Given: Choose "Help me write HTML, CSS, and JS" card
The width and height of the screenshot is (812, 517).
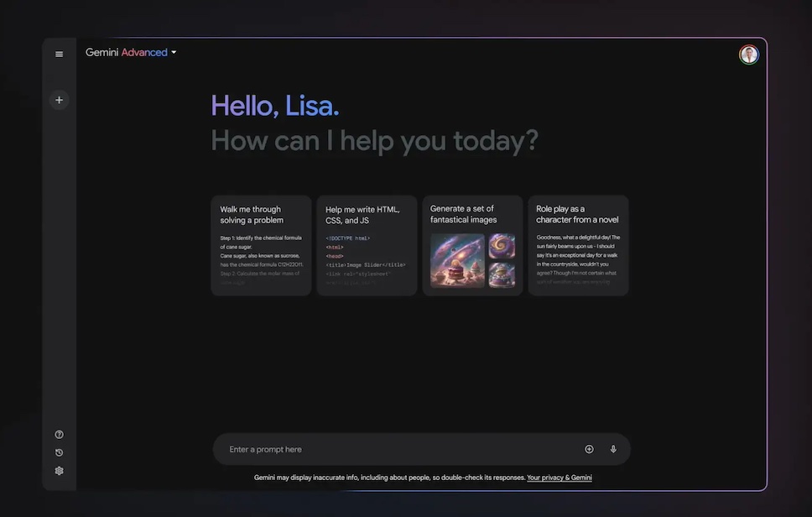Looking at the screenshot, I should pyautogui.click(x=367, y=246).
